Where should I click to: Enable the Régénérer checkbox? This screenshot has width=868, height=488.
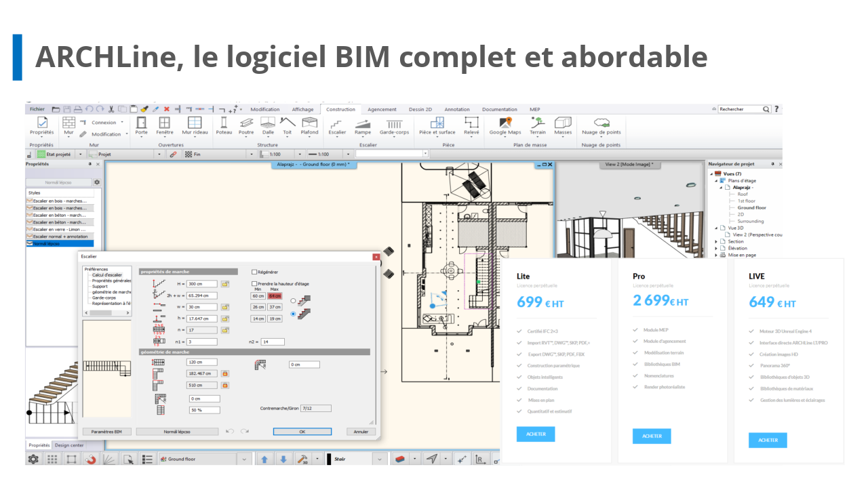[254, 272]
